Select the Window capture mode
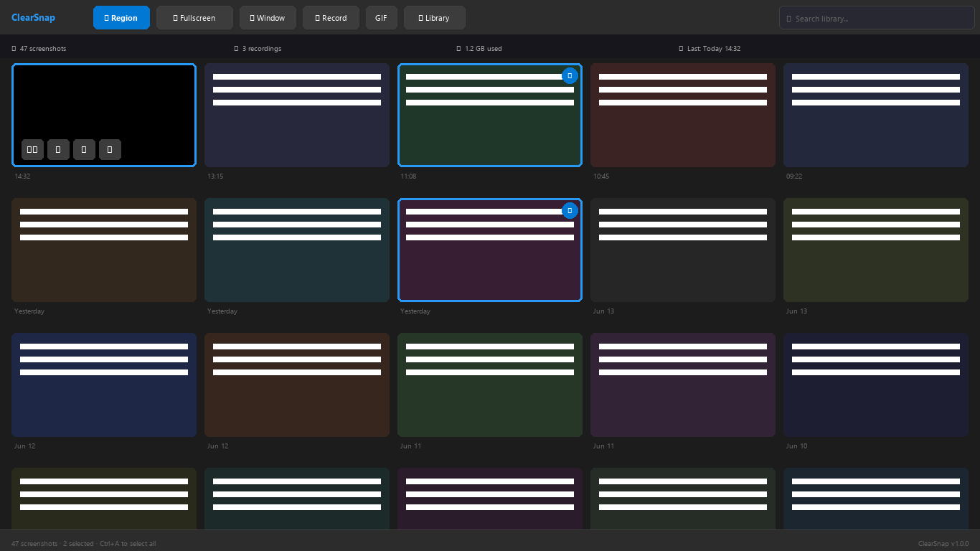The image size is (980, 551). 268,18
